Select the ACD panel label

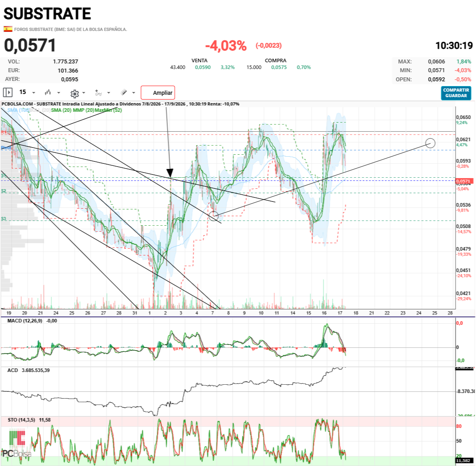(x=13, y=370)
